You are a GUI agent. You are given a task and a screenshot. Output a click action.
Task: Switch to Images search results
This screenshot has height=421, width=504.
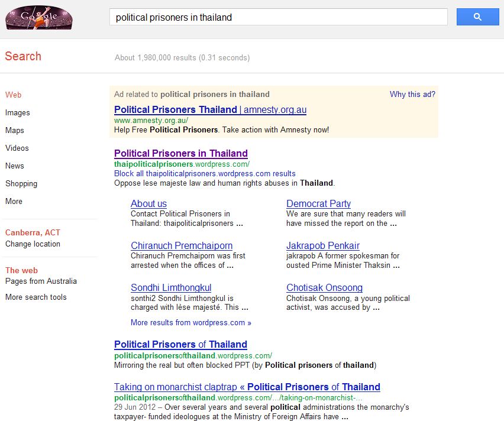(18, 112)
